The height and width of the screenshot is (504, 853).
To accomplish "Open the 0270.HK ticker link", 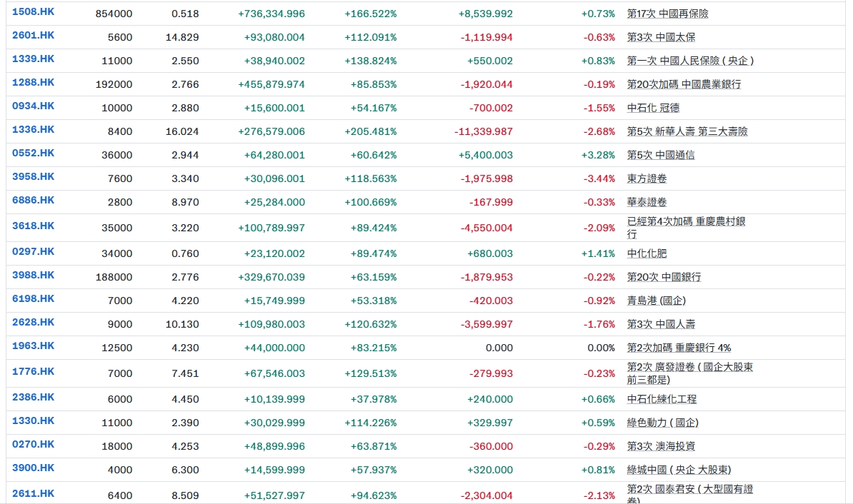I will (33, 444).
